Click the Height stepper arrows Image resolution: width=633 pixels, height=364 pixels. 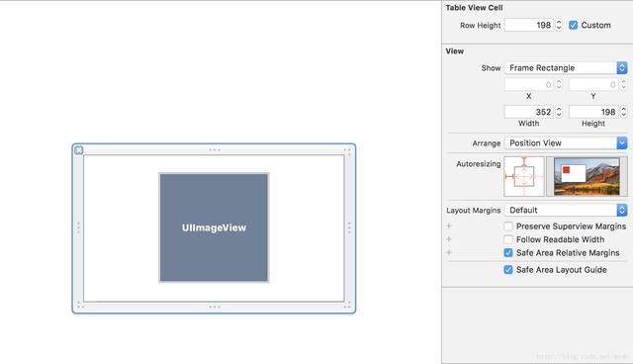click(x=624, y=112)
